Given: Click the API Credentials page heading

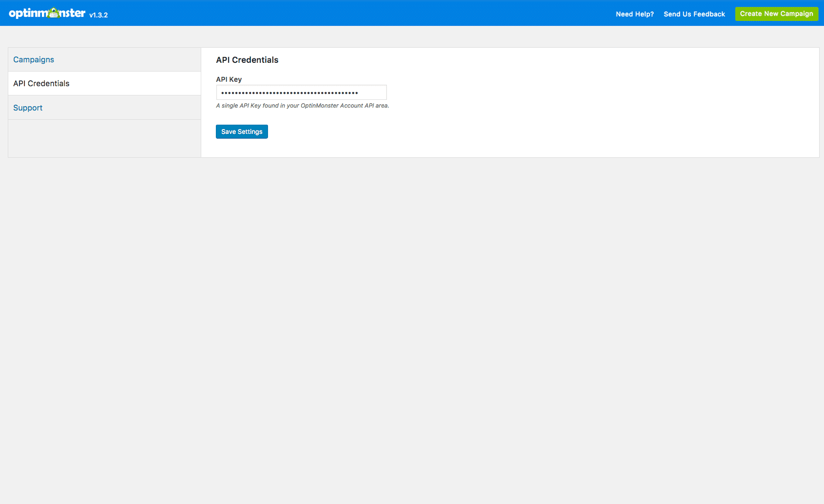Looking at the screenshot, I should pyautogui.click(x=247, y=59).
